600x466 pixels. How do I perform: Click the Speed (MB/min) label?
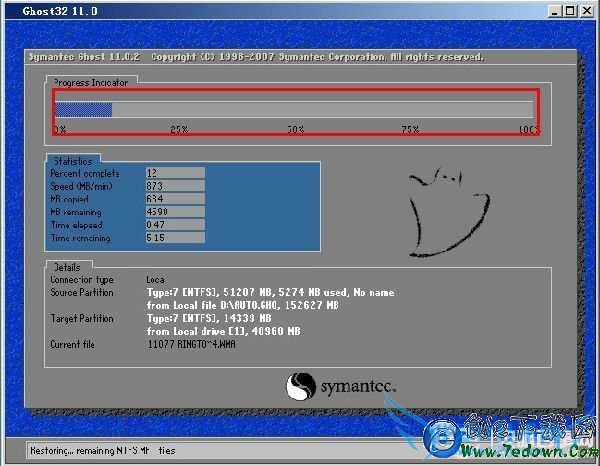82,186
